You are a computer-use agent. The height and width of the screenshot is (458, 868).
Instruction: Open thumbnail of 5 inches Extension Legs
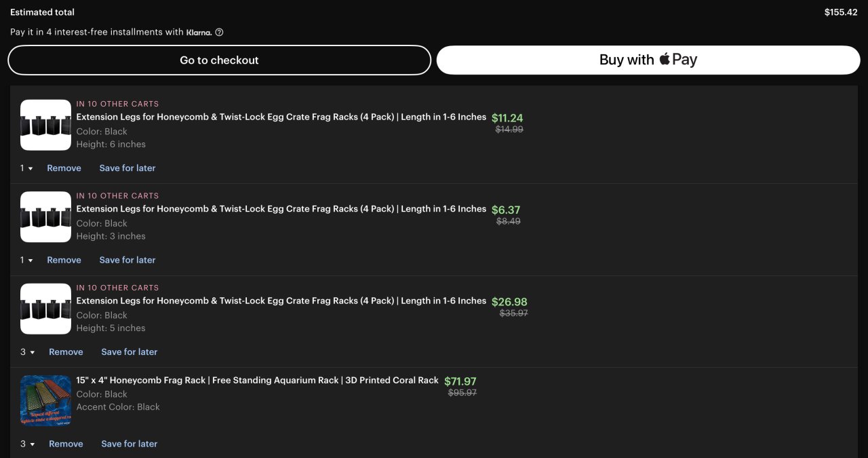45,309
